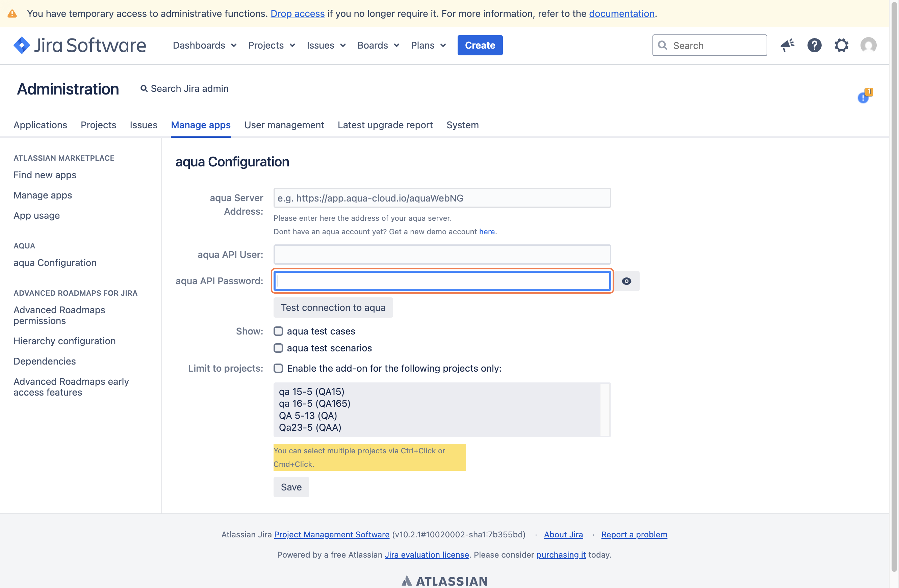Open the user profile avatar
The image size is (899, 588).
pyautogui.click(x=868, y=45)
